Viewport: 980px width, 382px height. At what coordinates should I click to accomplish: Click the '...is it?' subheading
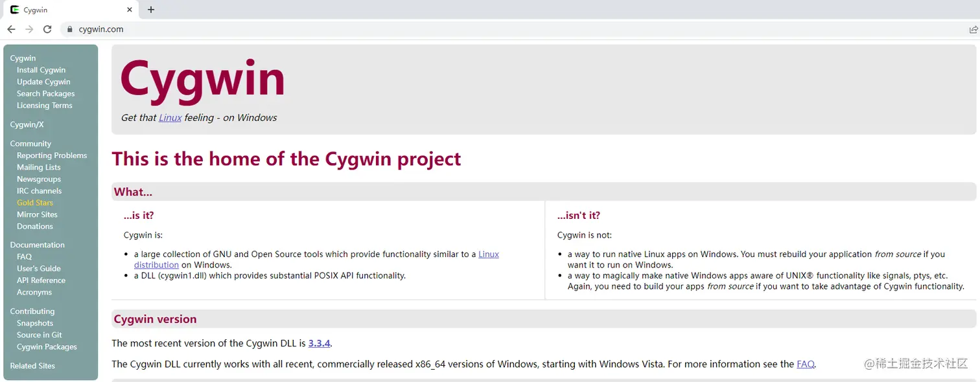(x=139, y=216)
